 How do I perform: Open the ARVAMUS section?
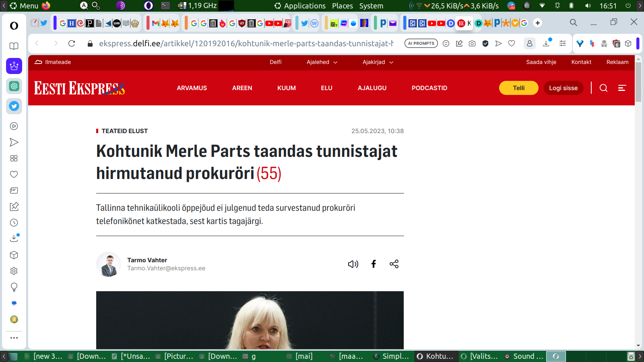point(192,88)
